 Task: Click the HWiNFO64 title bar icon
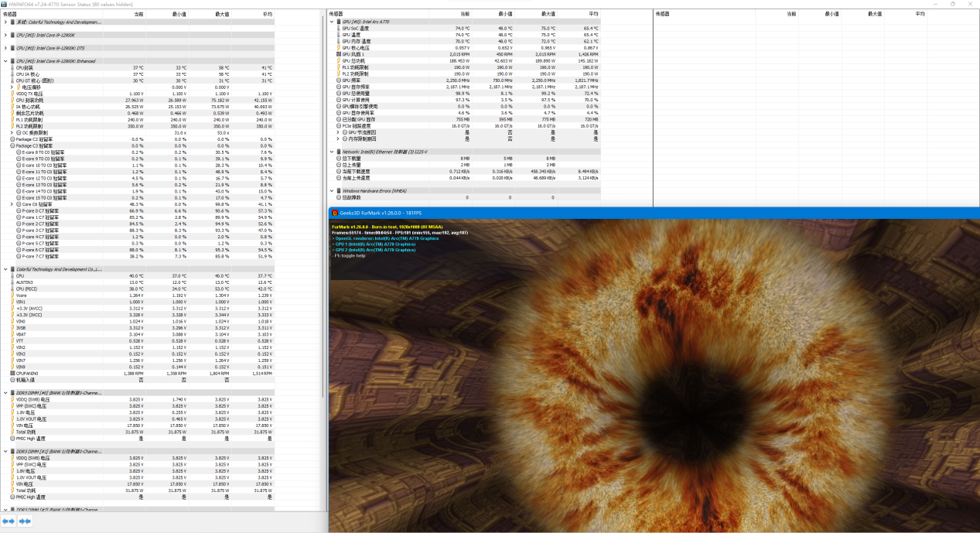click(x=4, y=4)
